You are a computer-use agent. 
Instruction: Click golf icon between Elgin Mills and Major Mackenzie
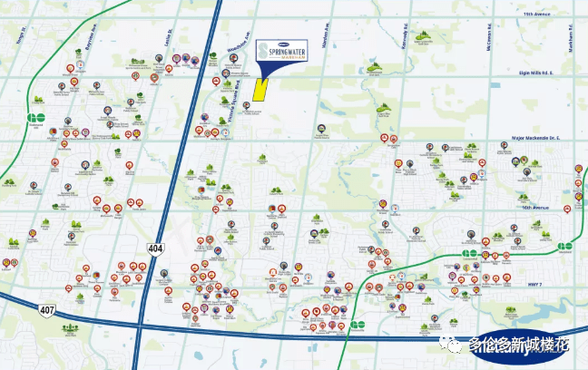pyautogui.click(x=383, y=108)
